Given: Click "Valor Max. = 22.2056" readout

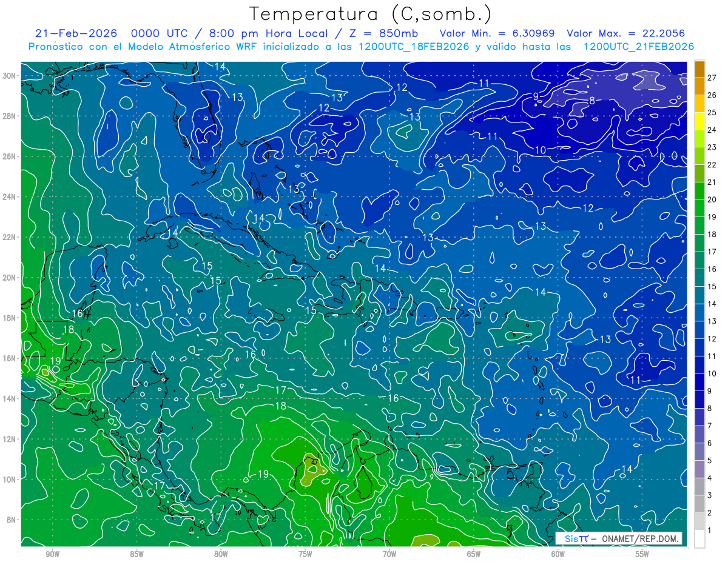Looking at the screenshot, I should pos(626,33).
